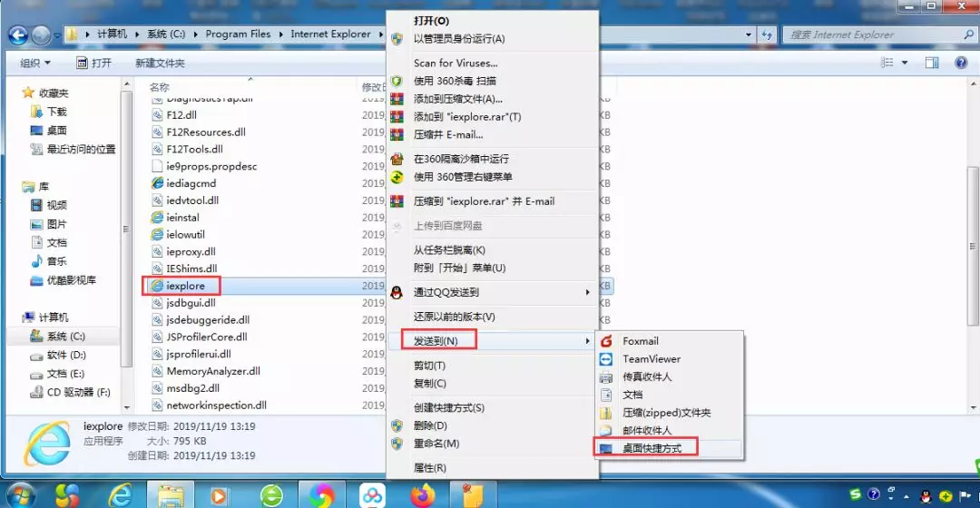This screenshot has width=980, height=508.
Task: Click 计算机 in the breadcrumb path
Action: click(112, 34)
